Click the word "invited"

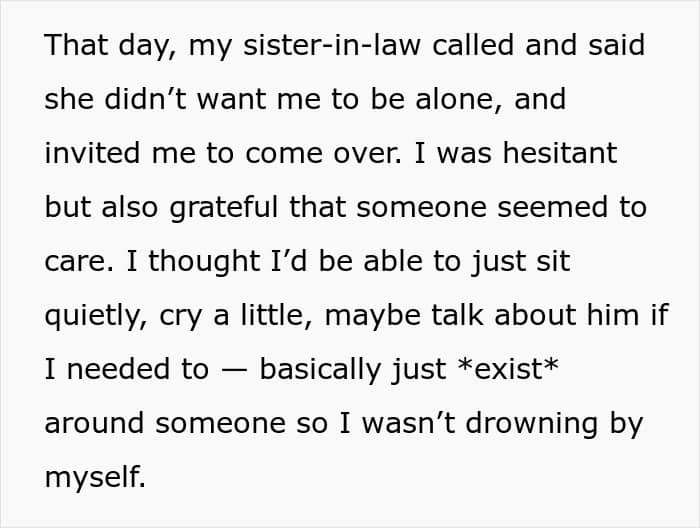click(x=92, y=153)
